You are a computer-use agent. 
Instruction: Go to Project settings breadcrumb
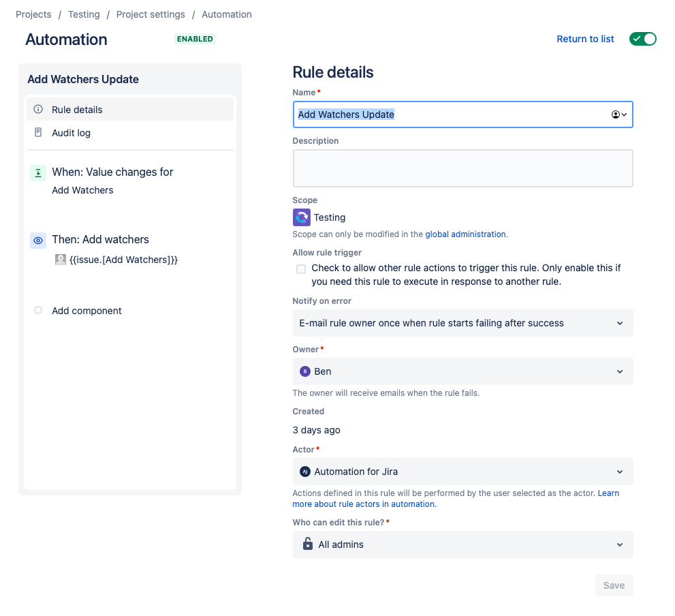coord(151,14)
